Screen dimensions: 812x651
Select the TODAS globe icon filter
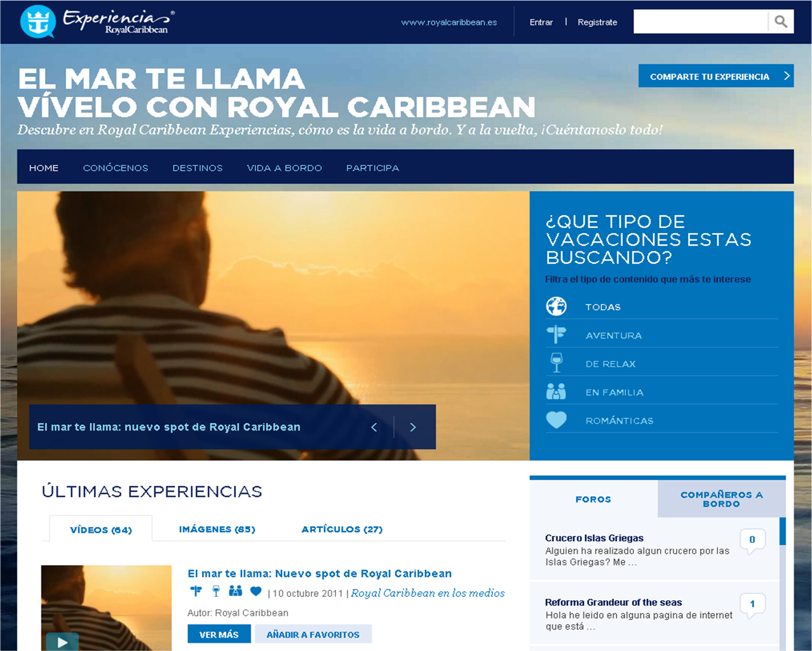click(x=557, y=306)
